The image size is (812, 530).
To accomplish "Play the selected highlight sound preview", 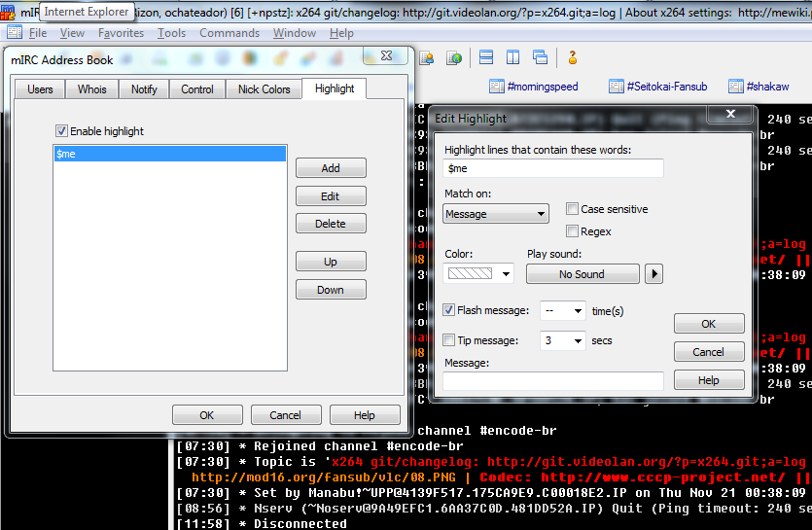I will (654, 273).
